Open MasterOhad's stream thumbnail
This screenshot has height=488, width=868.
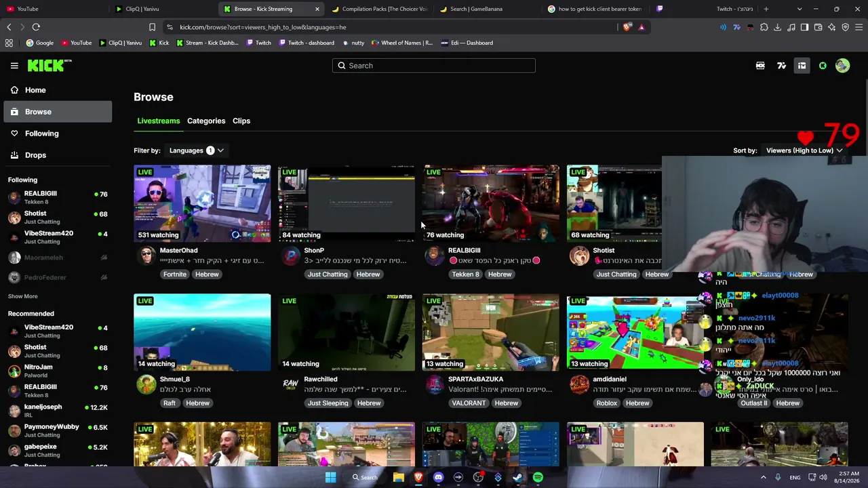(202, 203)
